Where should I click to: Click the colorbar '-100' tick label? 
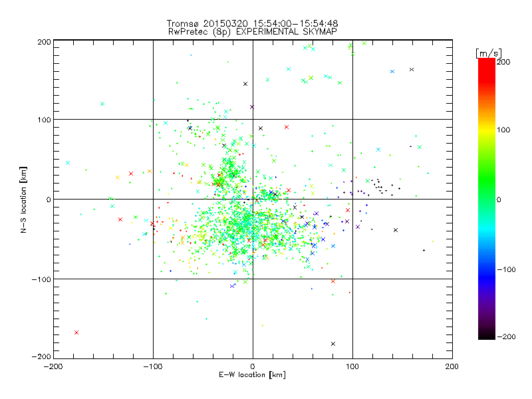tap(506, 269)
